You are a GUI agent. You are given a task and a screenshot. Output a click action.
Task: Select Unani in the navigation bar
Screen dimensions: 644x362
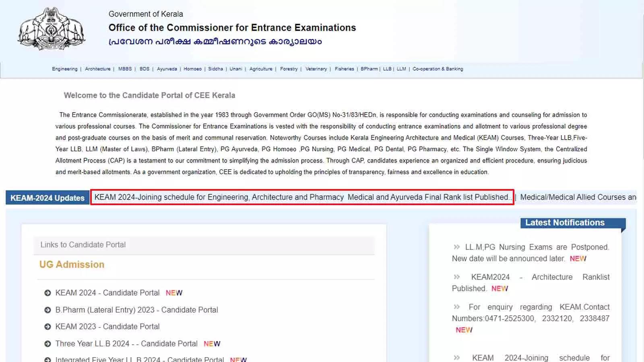pos(236,69)
